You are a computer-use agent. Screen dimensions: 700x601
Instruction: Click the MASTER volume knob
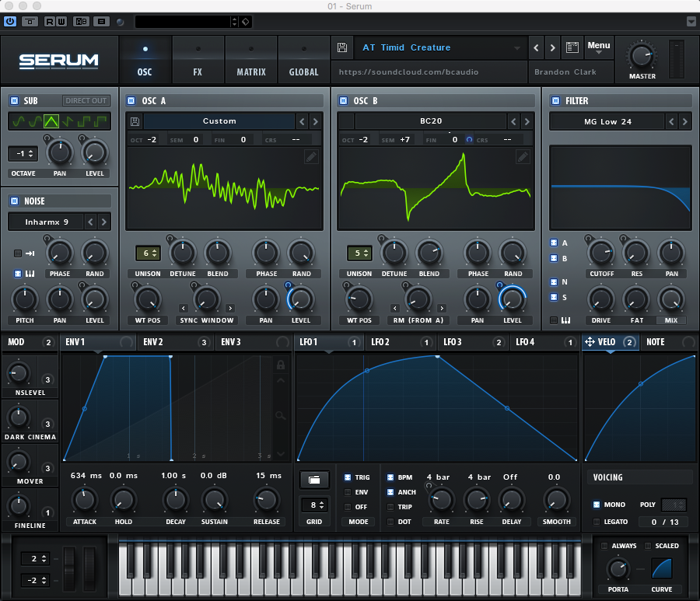pyautogui.click(x=642, y=57)
